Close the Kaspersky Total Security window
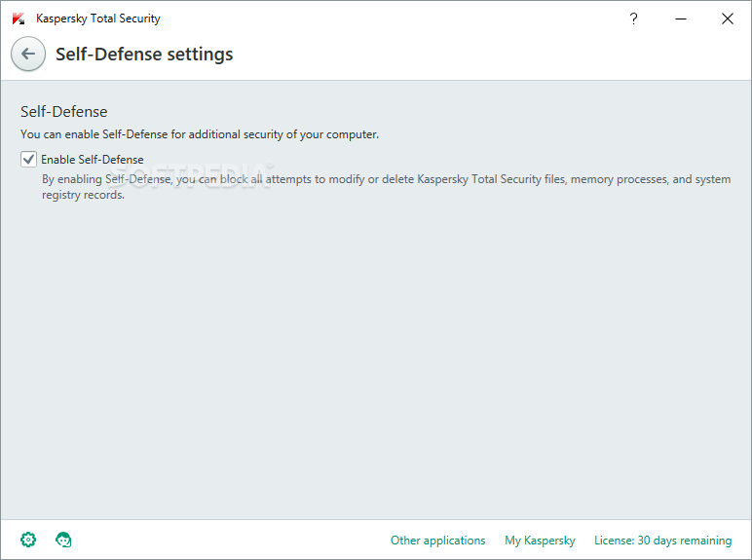The image size is (752, 560). click(727, 19)
